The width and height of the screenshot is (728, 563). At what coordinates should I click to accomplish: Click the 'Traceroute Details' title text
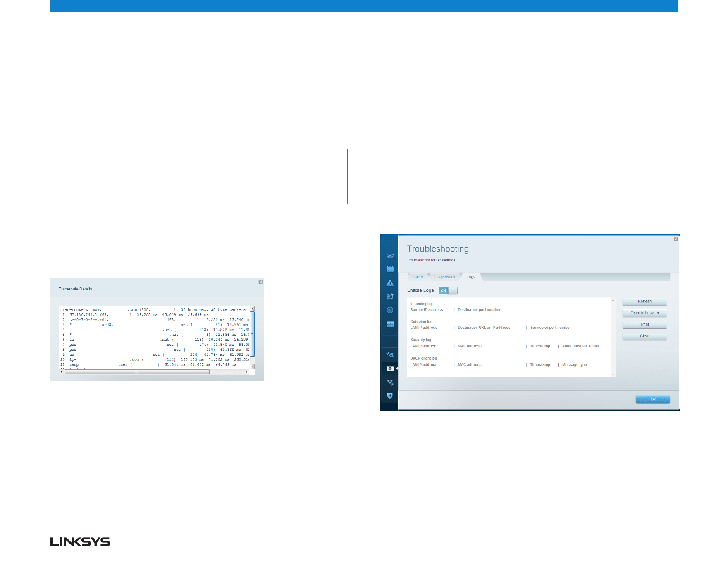[x=75, y=289]
